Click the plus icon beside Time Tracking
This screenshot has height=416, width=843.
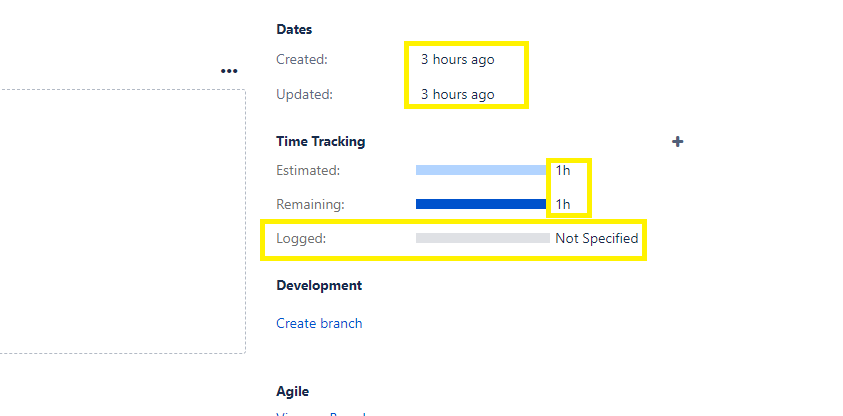click(677, 142)
